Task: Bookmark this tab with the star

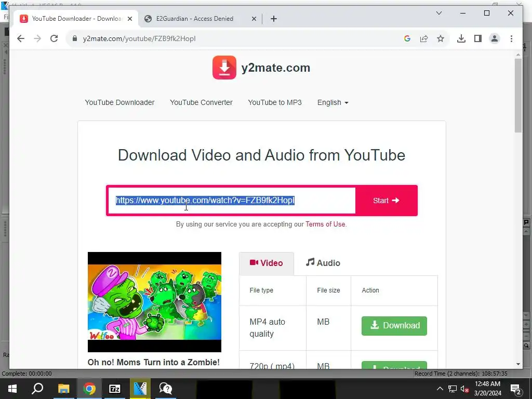Action: tap(441, 38)
